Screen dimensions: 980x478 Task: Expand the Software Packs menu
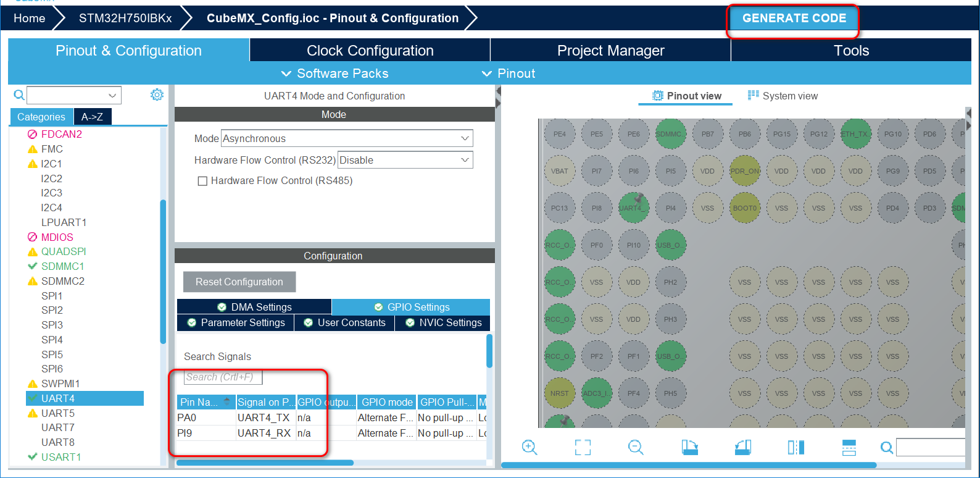[335, 73]
